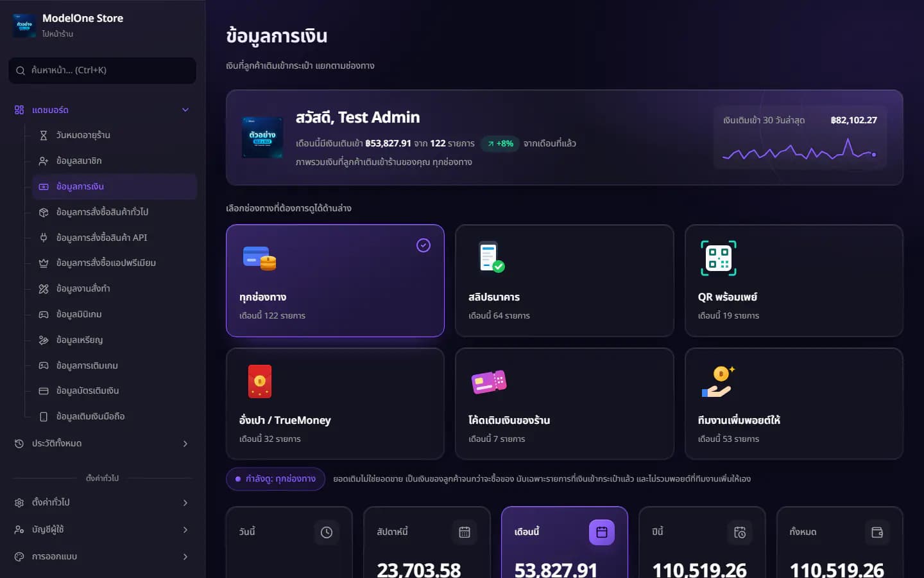This screenshot has height=578, width=924.
Task: Click the calendar icon on เดือนนี้ card
Action: pos(602,532)
